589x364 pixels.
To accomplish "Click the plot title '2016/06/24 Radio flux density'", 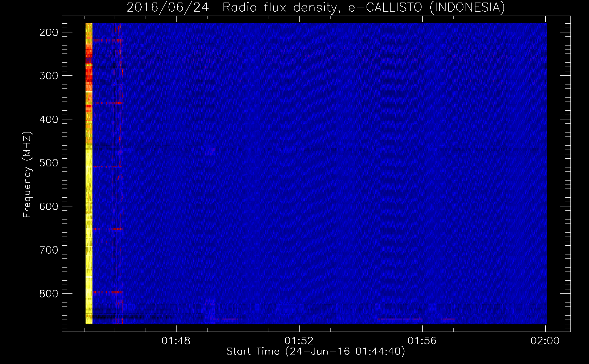I will click(316, 7).
